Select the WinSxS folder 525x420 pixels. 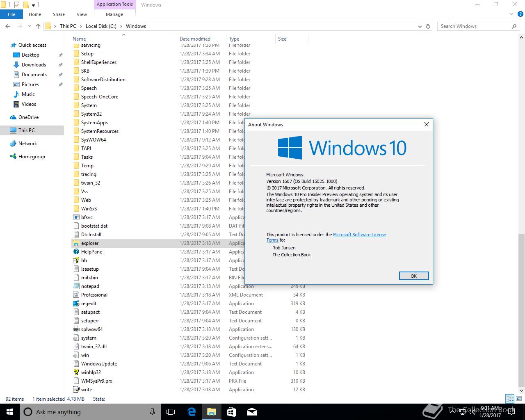(x=89, y=209)
